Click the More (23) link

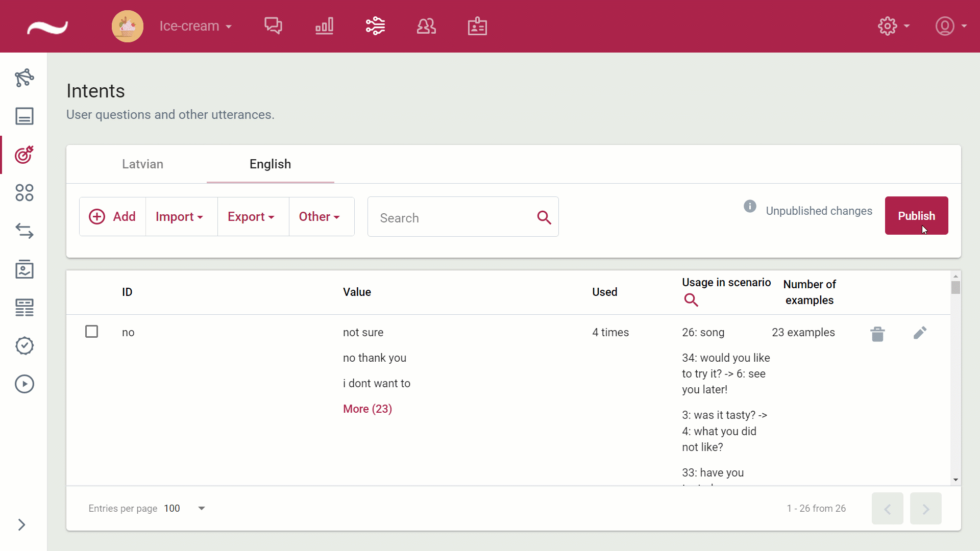coord(367,409)
